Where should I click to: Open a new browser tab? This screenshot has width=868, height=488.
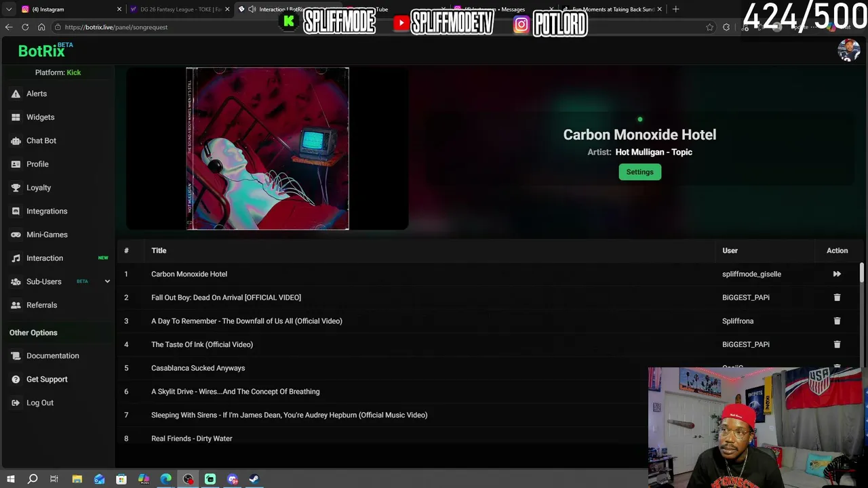coord(675,9)
